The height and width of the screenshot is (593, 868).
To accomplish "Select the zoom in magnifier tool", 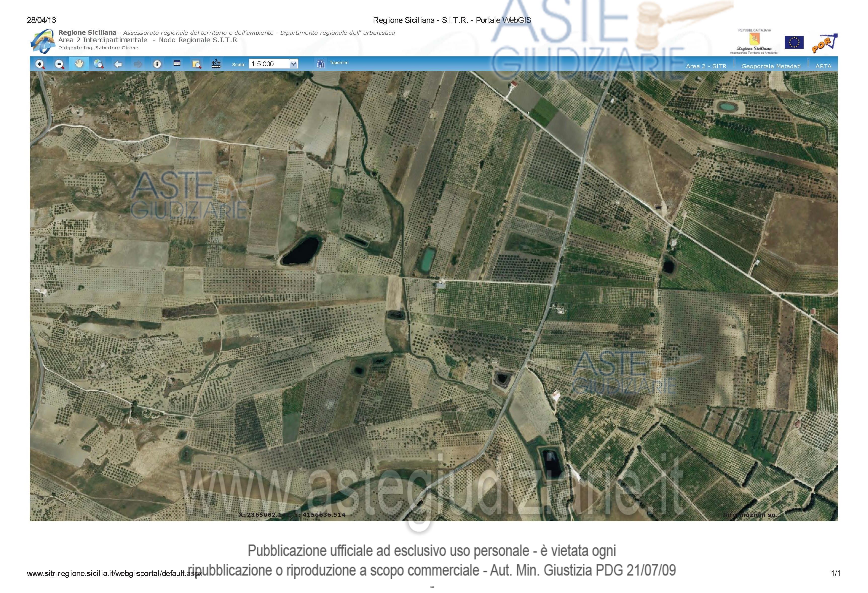I will tap(40, 64).
